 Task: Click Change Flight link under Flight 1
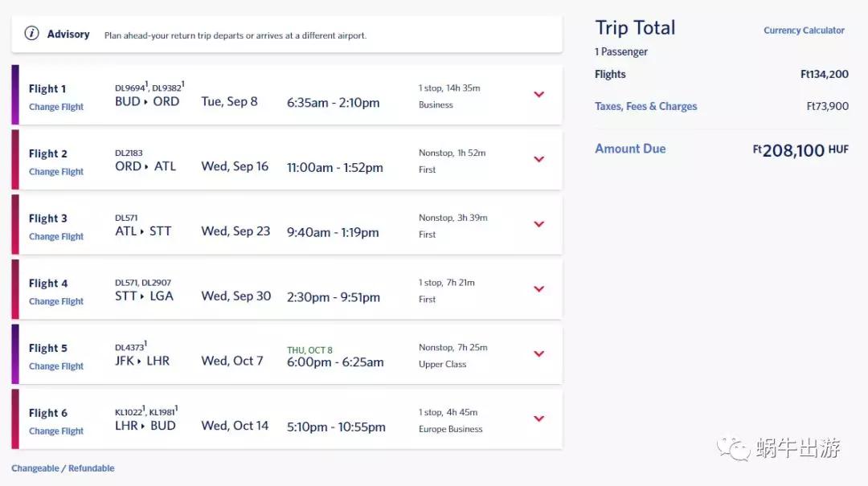click(56, 107)
